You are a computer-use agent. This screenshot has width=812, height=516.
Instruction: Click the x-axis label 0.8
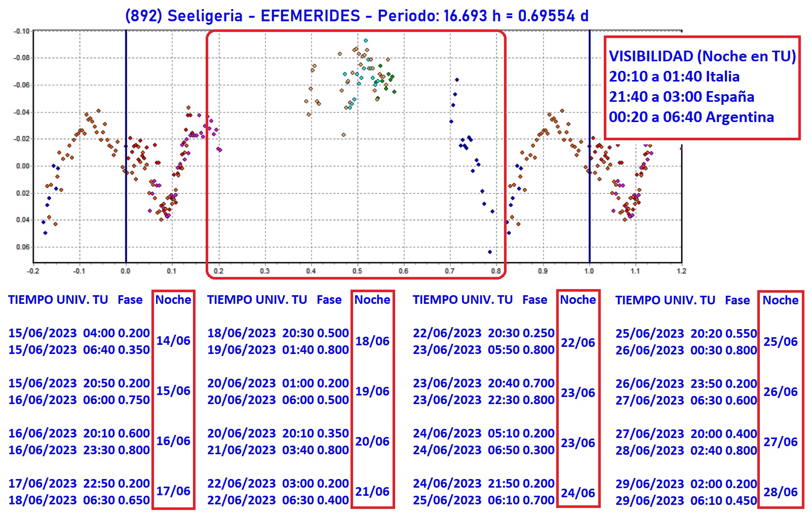496,271
